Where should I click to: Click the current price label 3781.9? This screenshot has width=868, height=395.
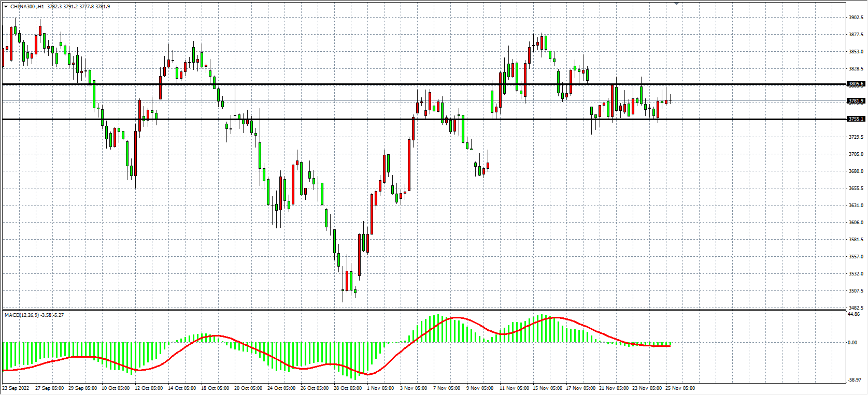pyautogui.click(x=856, y=101)
